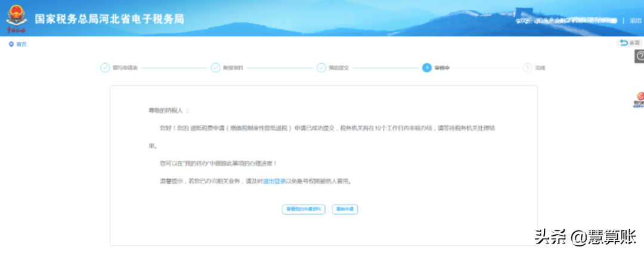Click the 退出登录 hyperlink in the message

274,181
